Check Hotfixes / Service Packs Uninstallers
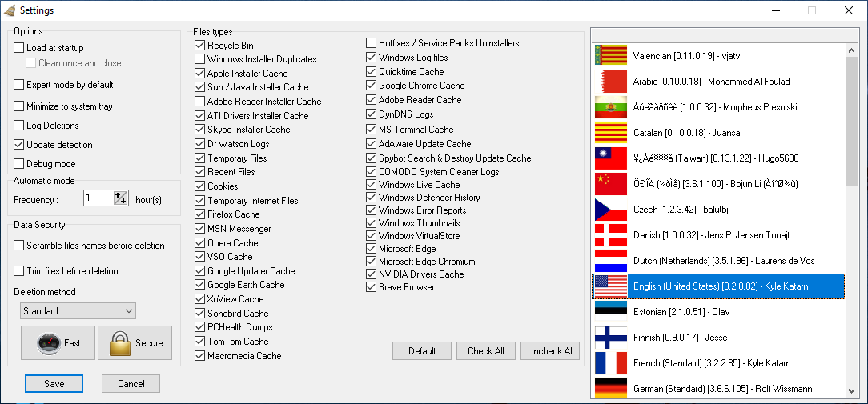This screenshot has height=404, width=868. (371, 42)
